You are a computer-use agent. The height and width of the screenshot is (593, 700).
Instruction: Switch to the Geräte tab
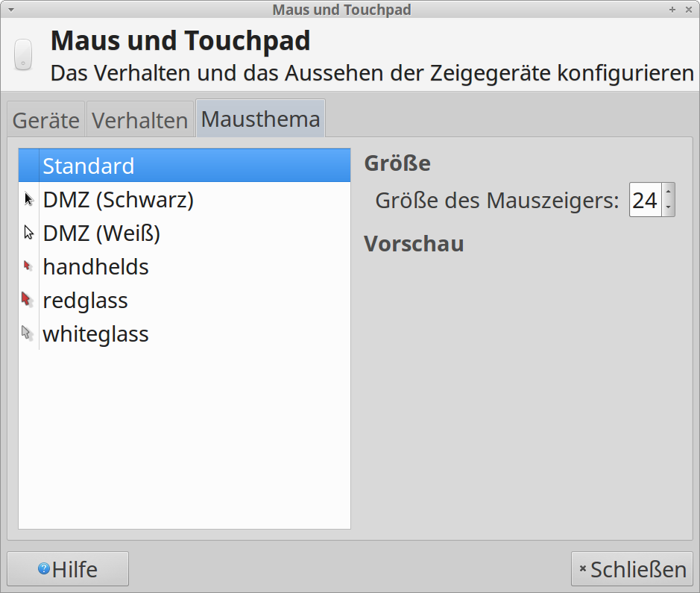click(x=46, y=119)
